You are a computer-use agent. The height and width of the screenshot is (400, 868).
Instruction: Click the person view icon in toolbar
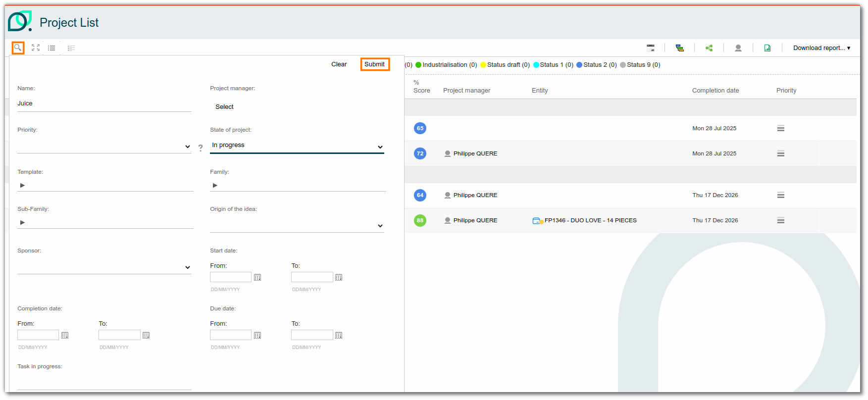pos(738,48)
